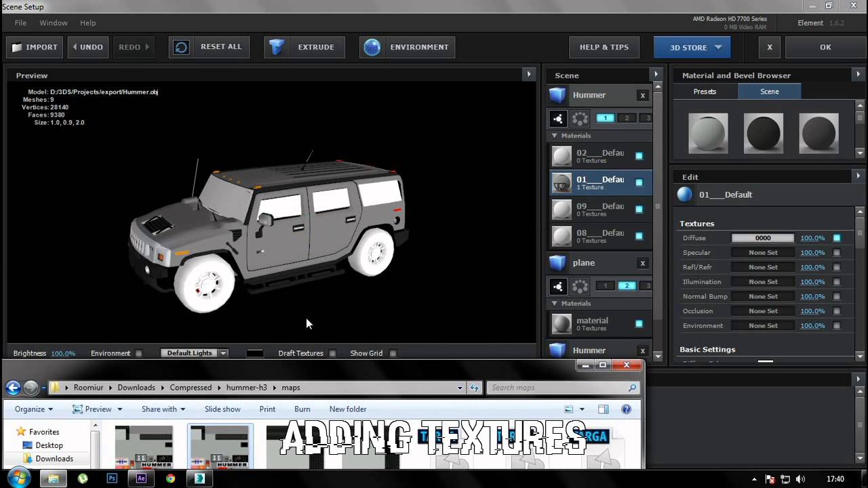Switch to the Scene tab in the browser
This screenshot has width=868, height=488.
770,91
